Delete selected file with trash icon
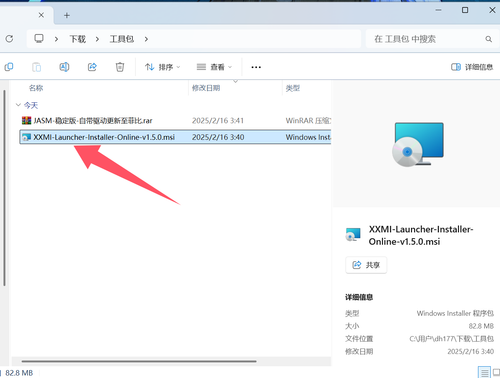This screenshot has height=378, width=500. coord(120,67)
